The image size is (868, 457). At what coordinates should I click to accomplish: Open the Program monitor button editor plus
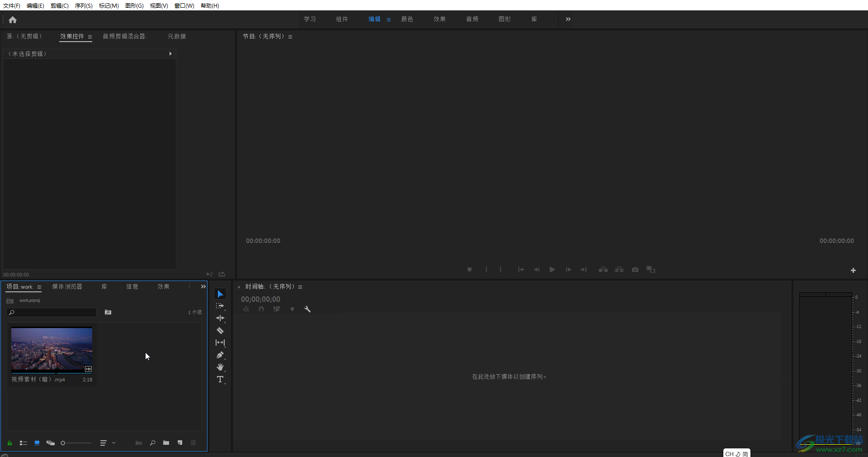(x=853, y=270)
